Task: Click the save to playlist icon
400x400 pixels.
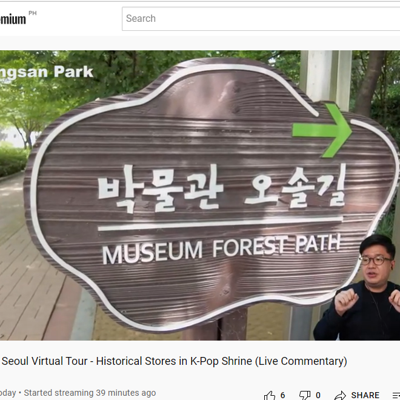Action: pos(396,395)
